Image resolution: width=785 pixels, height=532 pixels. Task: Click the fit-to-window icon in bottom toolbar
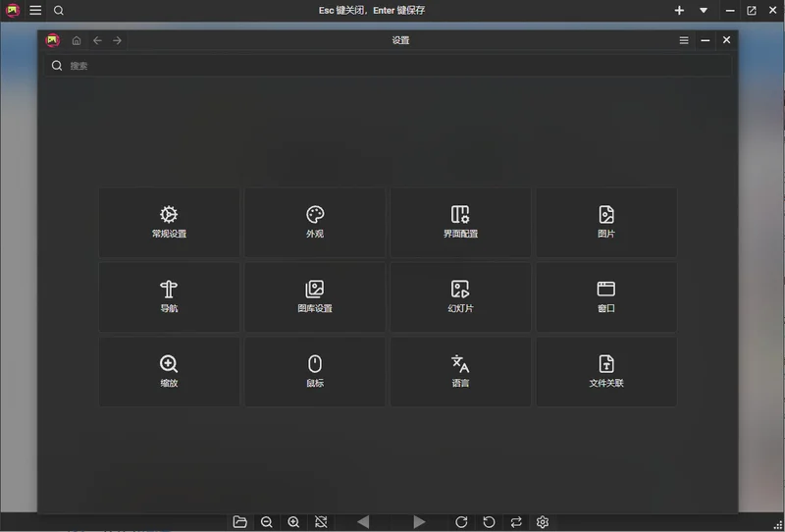[x=321, y=522]
